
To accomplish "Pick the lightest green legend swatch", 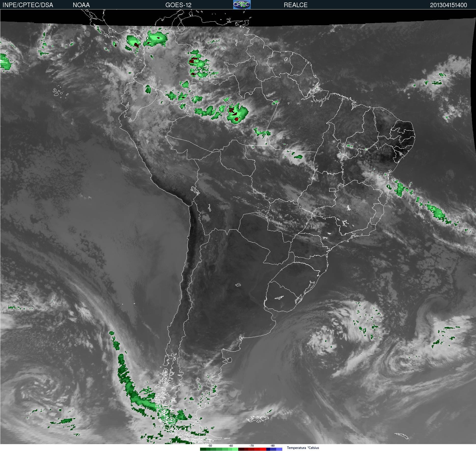I will (235, 449).
